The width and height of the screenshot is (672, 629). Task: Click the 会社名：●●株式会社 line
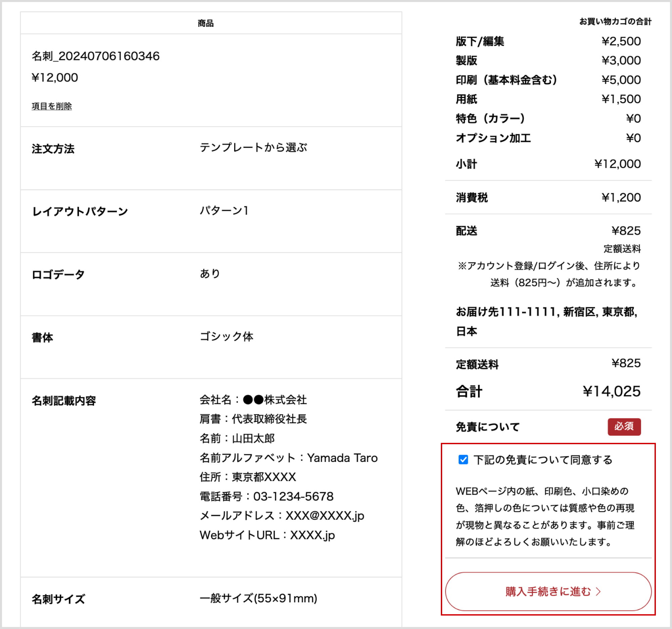253,400
